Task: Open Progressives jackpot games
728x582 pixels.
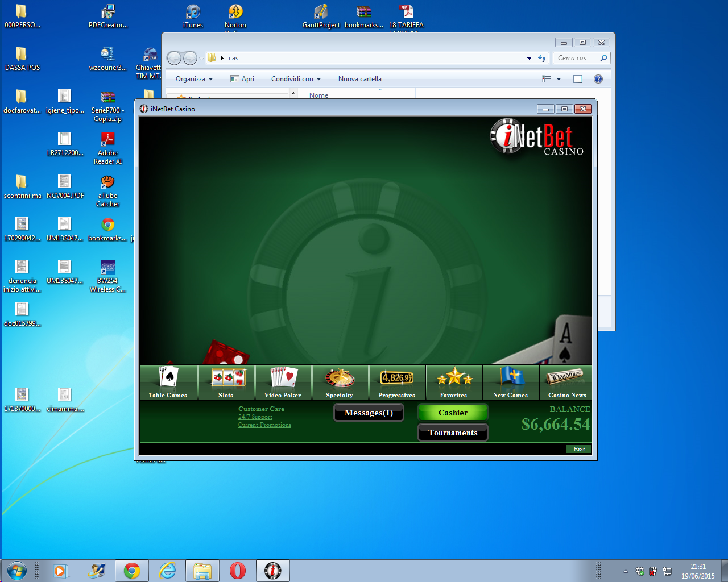Action: [397, 383]
